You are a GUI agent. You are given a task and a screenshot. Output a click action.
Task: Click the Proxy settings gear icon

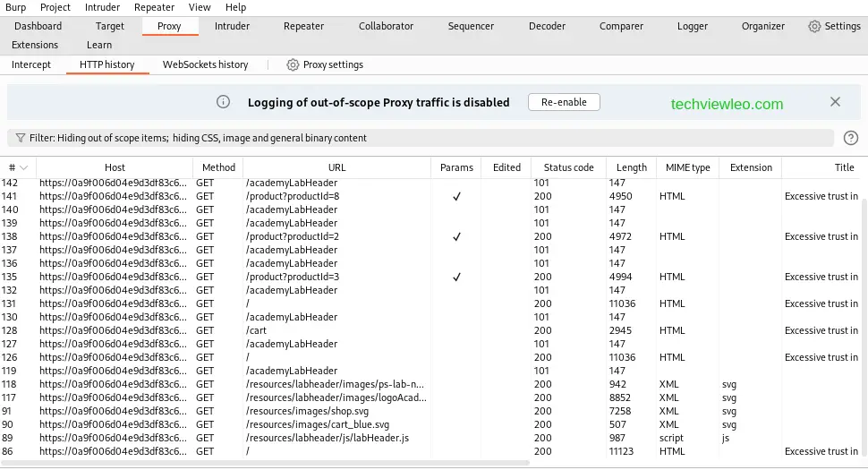pyautogui.click(x=293, y=65)
